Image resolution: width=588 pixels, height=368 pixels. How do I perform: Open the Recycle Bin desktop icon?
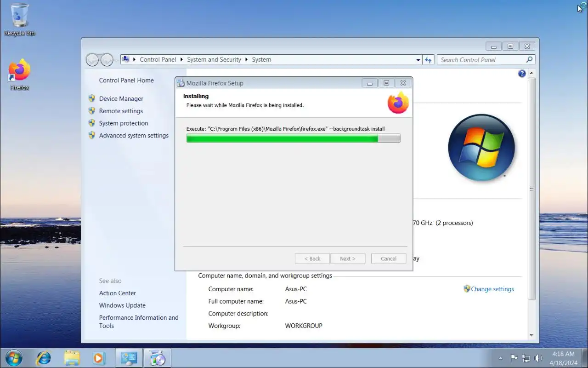click(19, 19)
